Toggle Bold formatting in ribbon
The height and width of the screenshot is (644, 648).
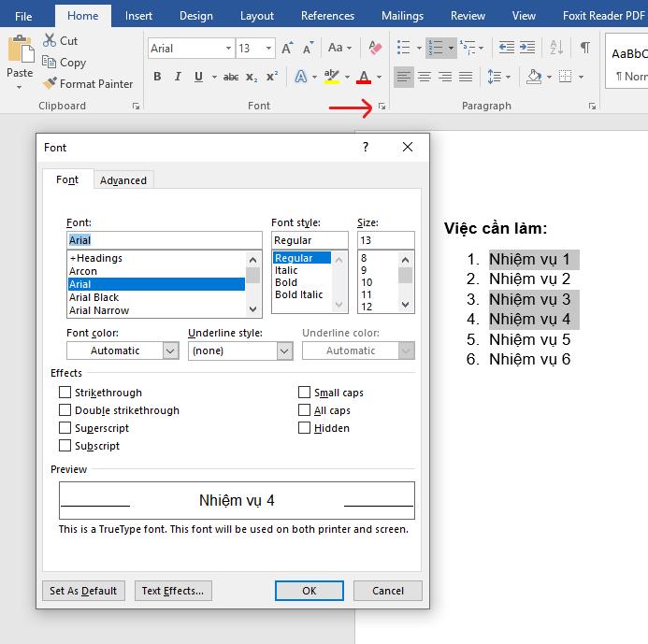click(x=157, y=77)
